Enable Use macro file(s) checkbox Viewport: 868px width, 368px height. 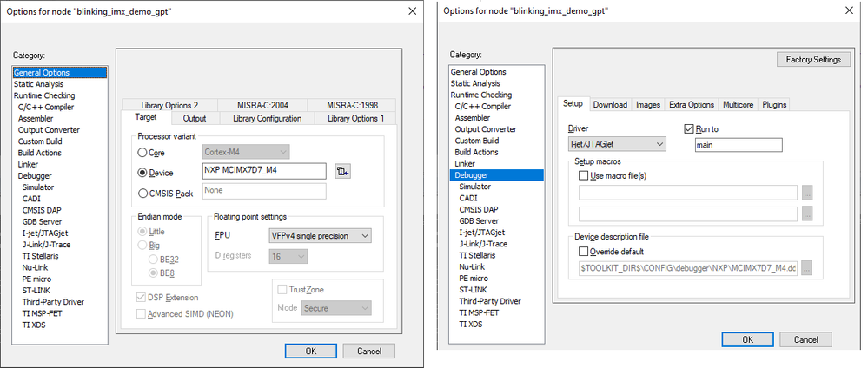coord(583,175)
